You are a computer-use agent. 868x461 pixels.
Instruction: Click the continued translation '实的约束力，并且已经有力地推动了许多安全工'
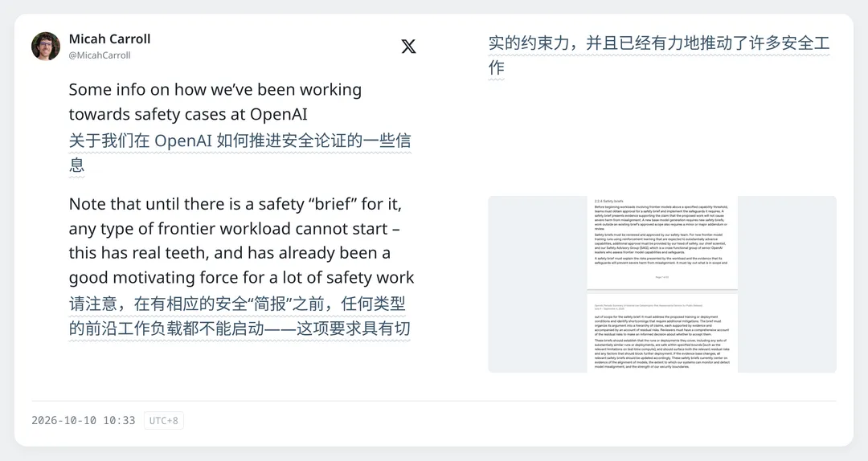[x=659, y=43]
